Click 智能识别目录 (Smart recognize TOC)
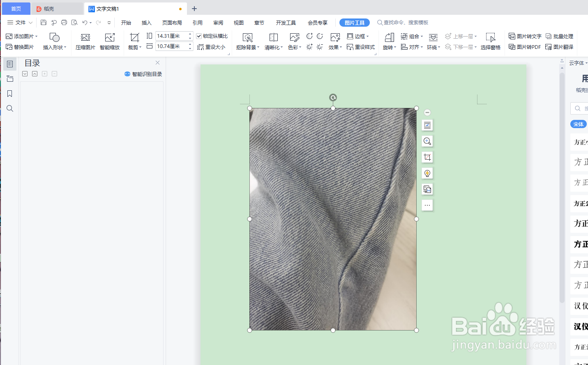Image resolution: width=588 pixels, height=365 pixels. [143, 74]
